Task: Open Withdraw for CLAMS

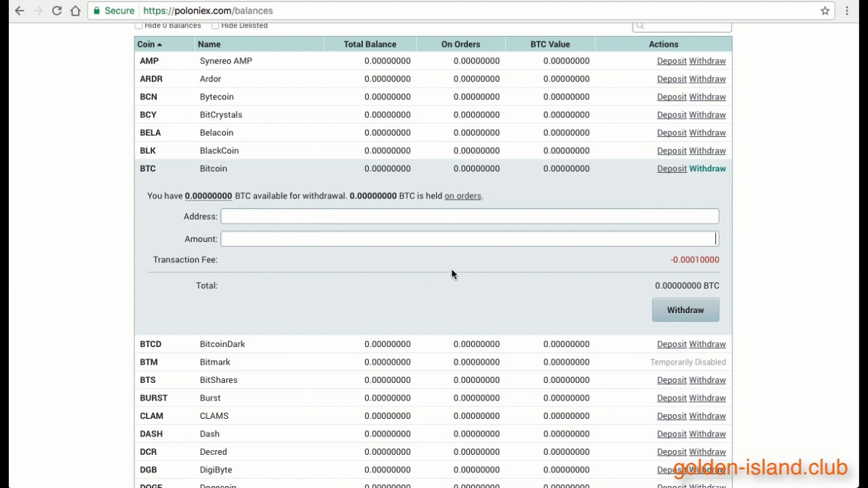Action: (707, 416)
